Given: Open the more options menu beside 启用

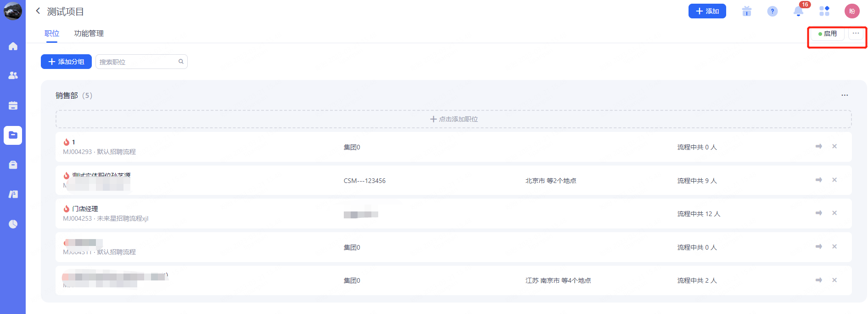Looking at the screenshot, I should [x=856, y=33].
